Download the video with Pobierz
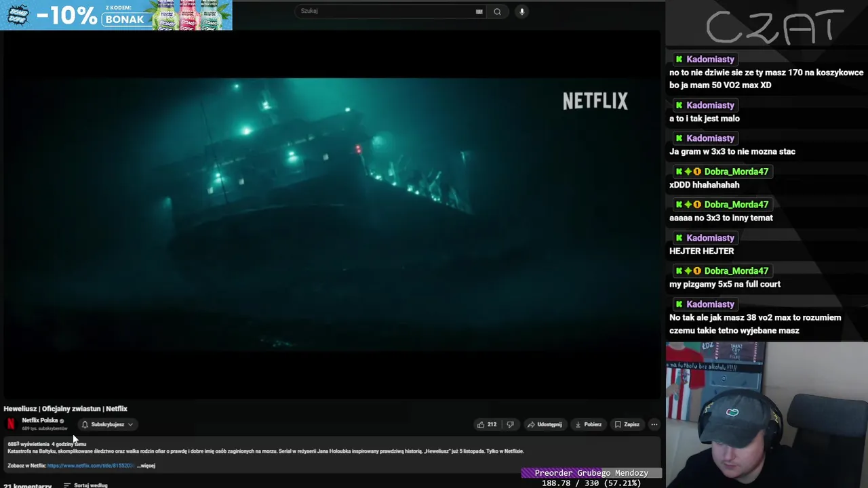Image resolution: width=868 pixels, height=488 pixels. [588, 424]
